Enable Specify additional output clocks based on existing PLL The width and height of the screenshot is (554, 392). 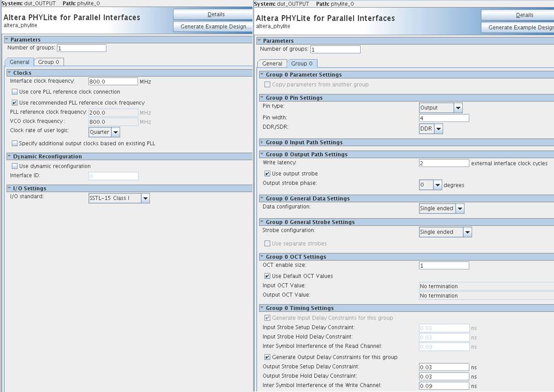(x=15, y=143)
